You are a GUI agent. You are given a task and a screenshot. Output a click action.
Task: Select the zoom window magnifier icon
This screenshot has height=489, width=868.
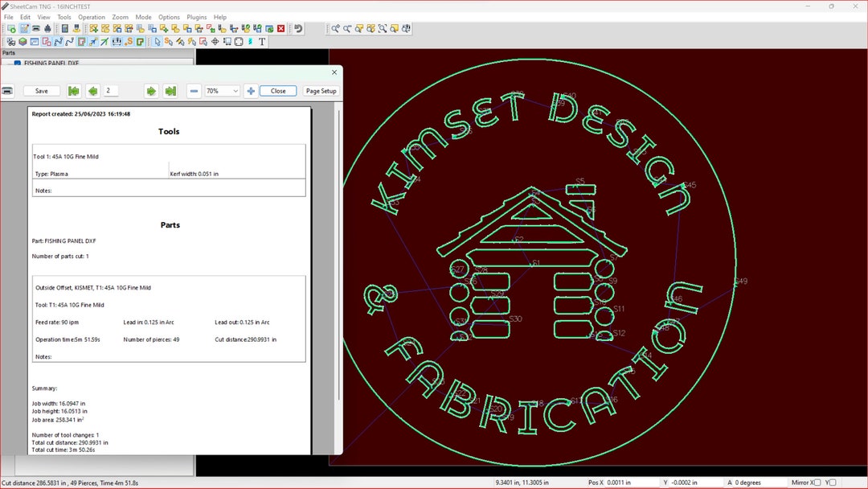point(383,28)
